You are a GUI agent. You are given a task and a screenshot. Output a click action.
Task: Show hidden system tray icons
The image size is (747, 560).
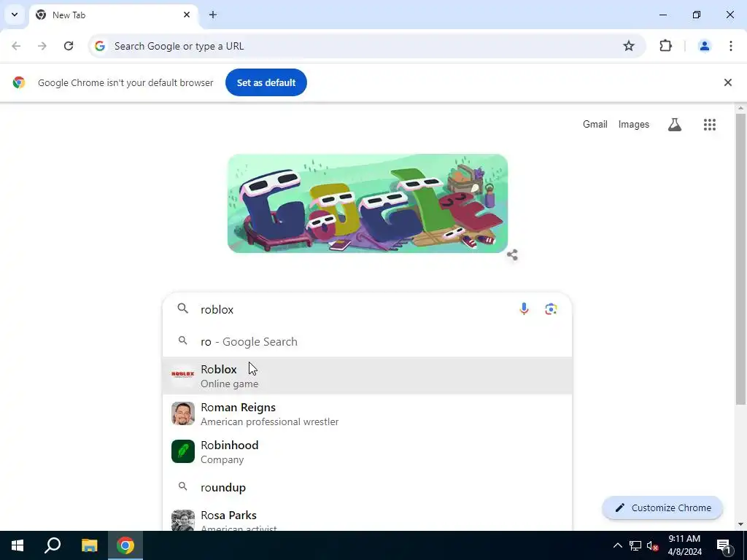click(x=617, y=545)
